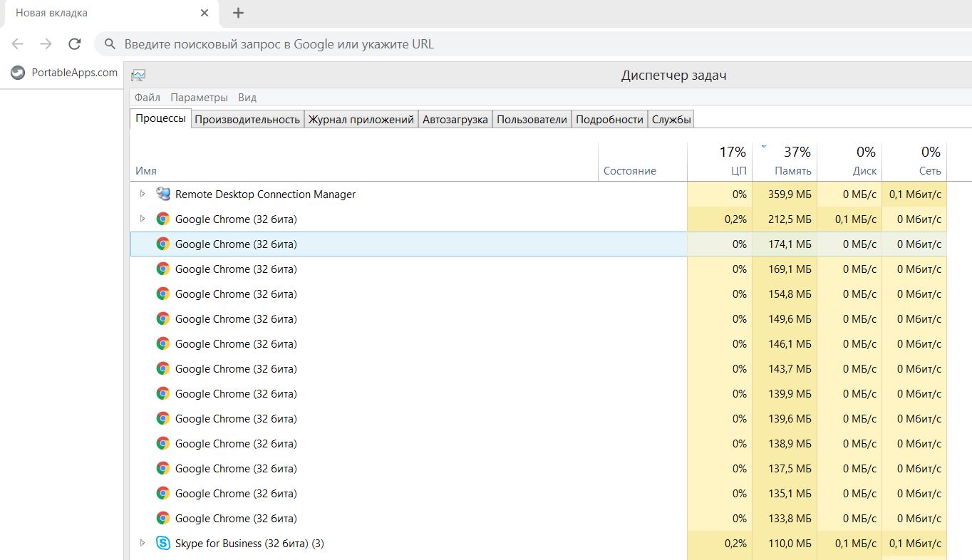Click the Remote Desktop Connection Manager icon
Screen dimensions: 972x560
[x=163, y=194]
